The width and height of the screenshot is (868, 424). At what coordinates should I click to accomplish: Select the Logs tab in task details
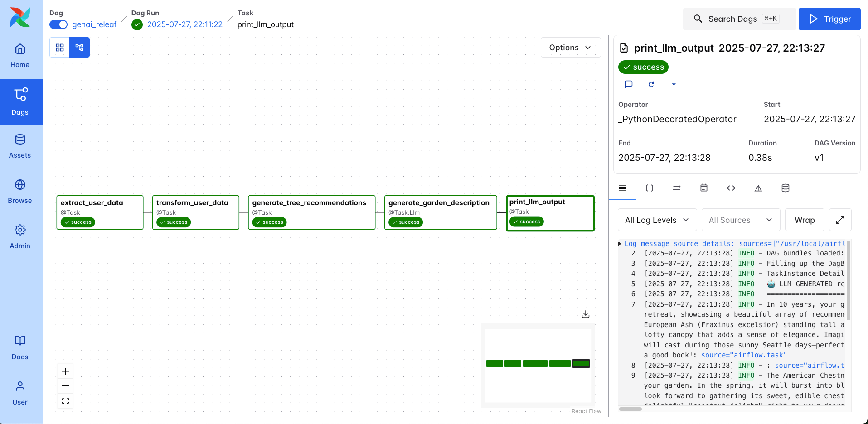tap(622, 188)
